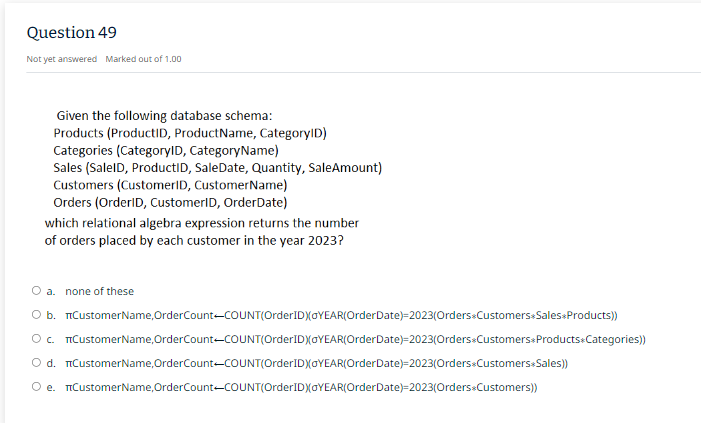Screen dimensions: 701x423
Task: Choose option c radio button with Products*Categories
Action: [x=36, y=338]
